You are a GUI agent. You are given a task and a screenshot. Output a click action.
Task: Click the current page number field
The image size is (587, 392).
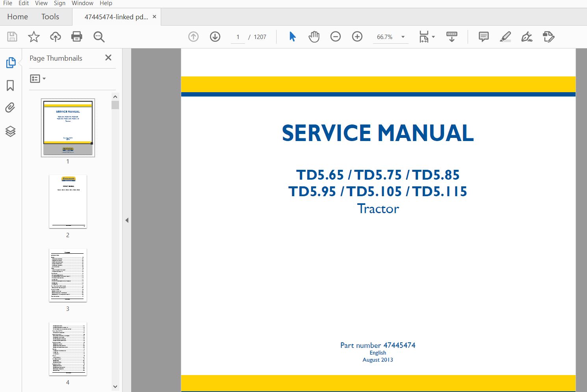[238, 37]
